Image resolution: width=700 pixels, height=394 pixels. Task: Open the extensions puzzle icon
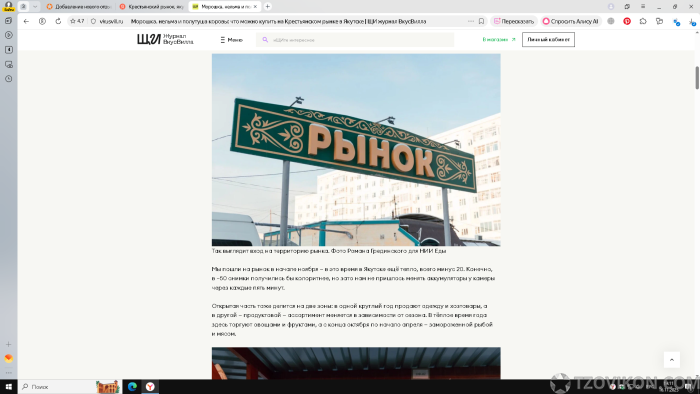click(643, 21)
